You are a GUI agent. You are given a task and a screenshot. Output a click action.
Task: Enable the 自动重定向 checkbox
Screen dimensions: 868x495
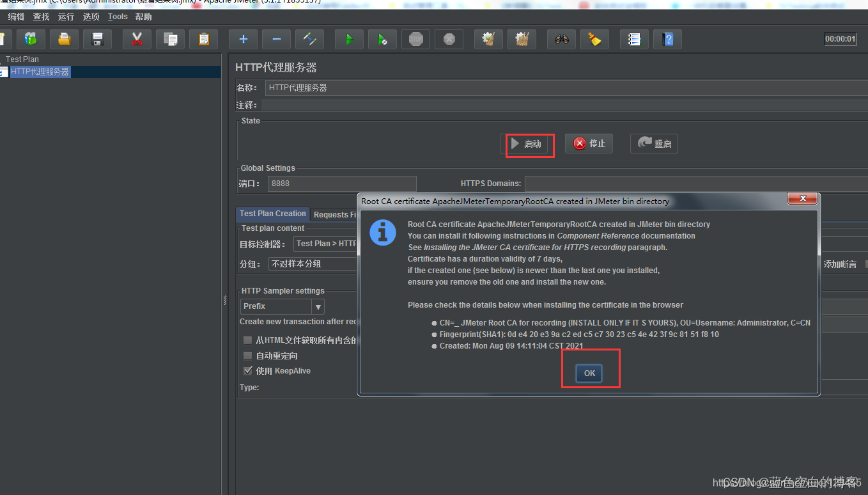(247, 356)
